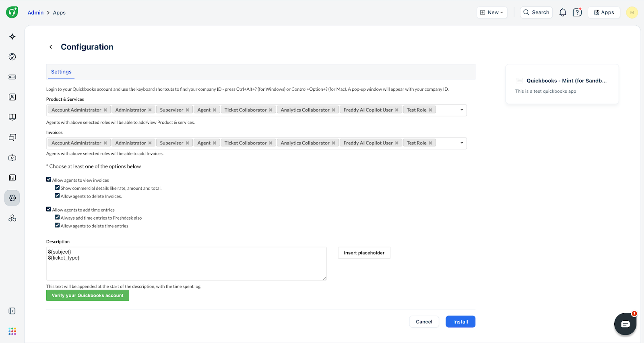
Task: Open the Forums chat icon in sidebar
Action: coord(12,137)
